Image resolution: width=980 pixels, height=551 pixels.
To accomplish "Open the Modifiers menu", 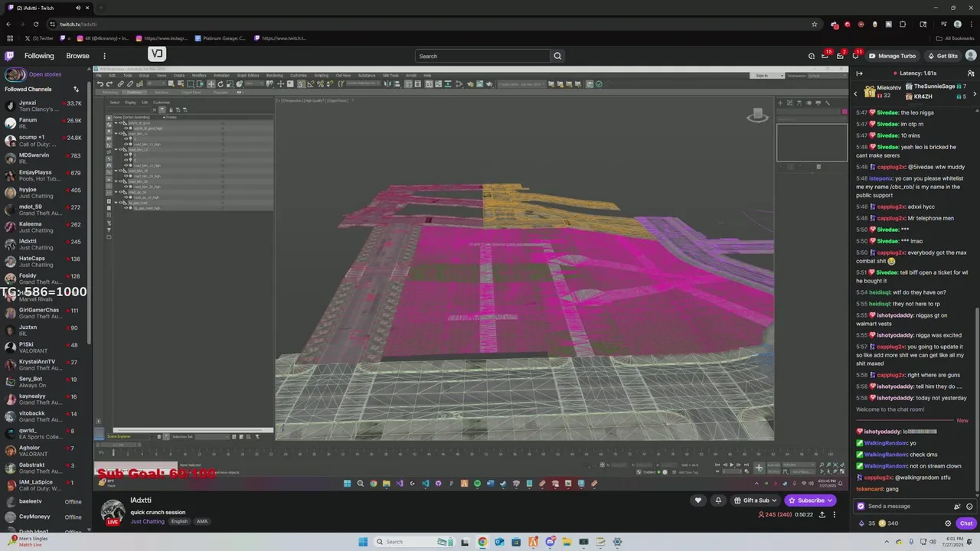I will coord(199,76).
